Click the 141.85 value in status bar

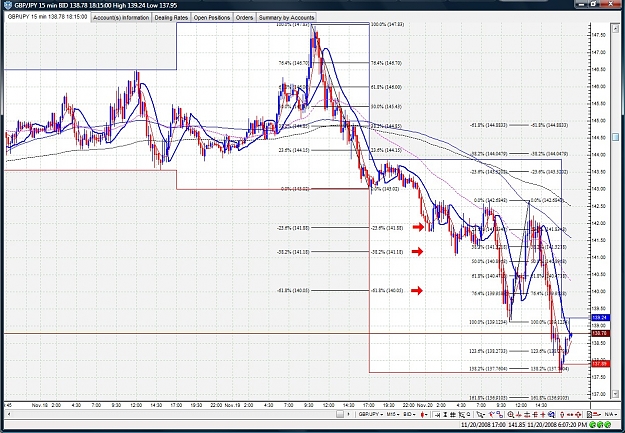[517, 424]
